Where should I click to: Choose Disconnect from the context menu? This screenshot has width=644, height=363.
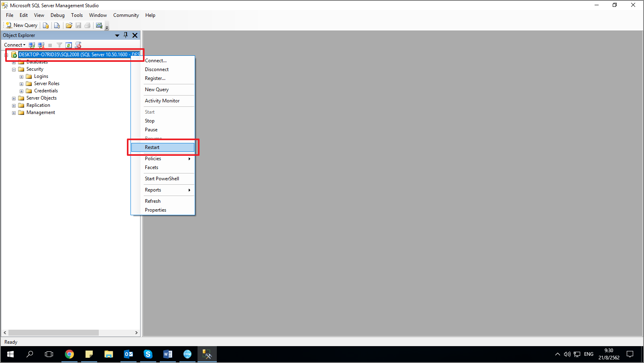point(163,69)
